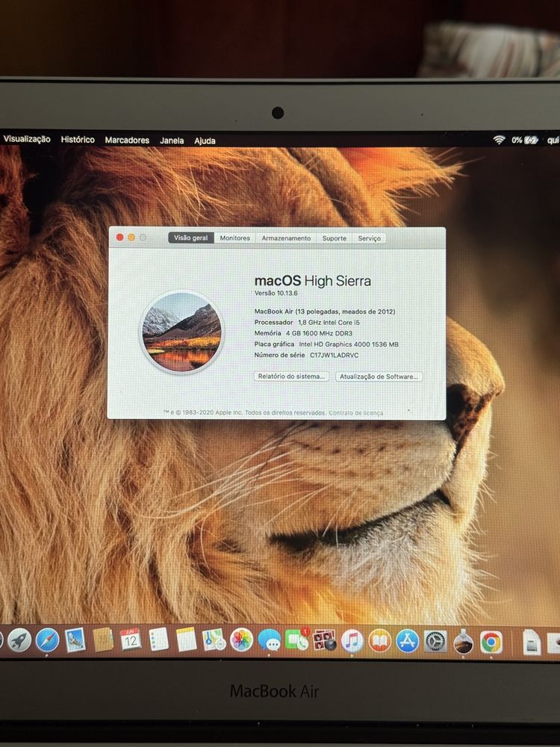Open the Contrato de licença link

pos(356,413)
